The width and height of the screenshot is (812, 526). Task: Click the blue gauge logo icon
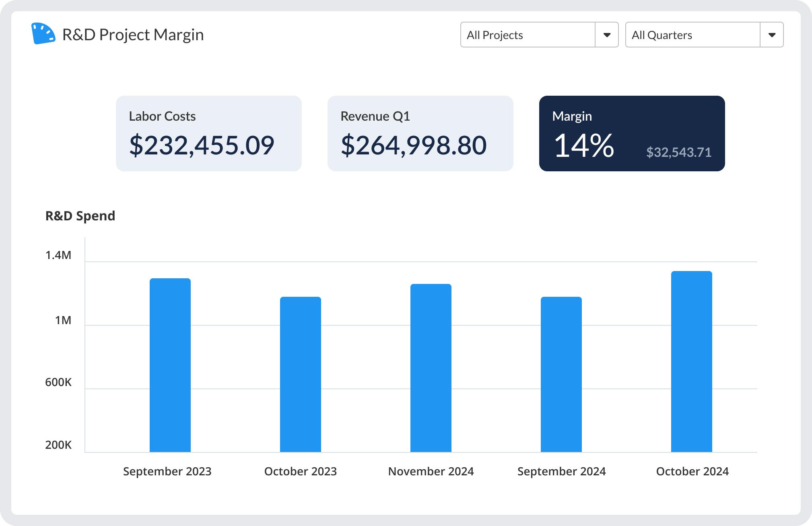tap(43, 34)
